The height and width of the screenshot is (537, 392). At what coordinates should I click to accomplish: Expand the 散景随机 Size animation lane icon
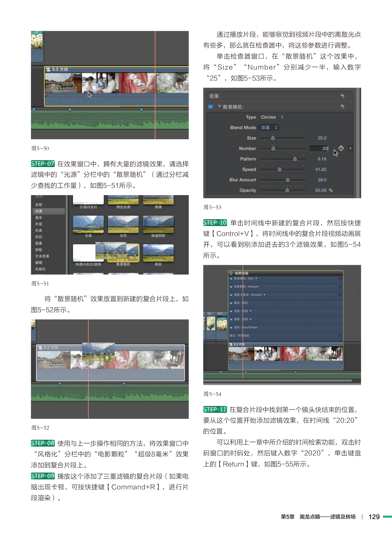pyautogui.click(x=340, y=279)
